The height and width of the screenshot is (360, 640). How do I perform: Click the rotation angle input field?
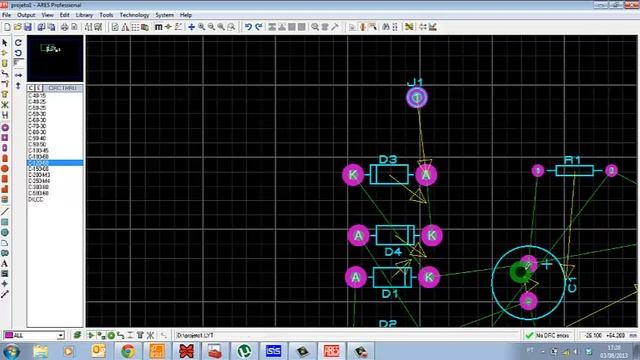pyautogui.click(x=19, y=63)
